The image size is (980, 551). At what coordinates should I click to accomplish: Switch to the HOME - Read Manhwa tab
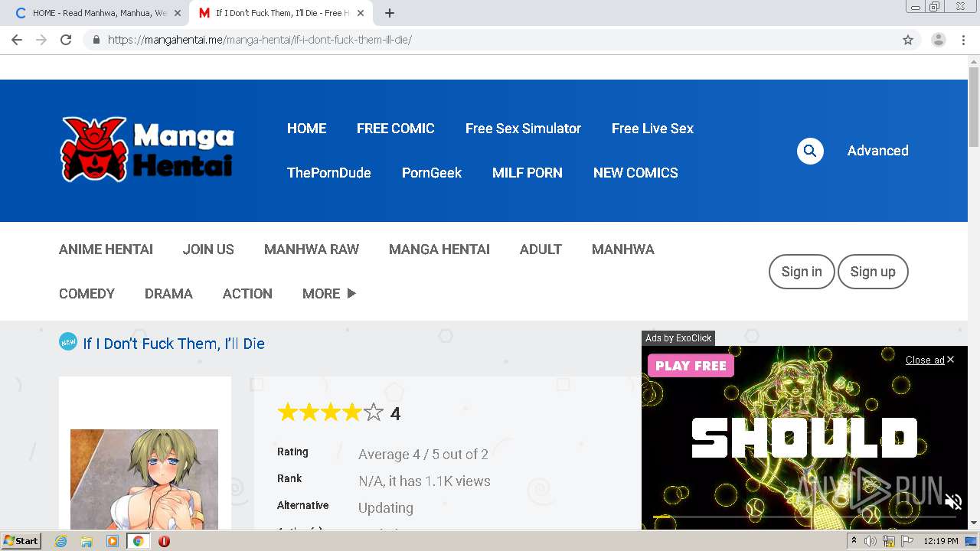(100, 13)
